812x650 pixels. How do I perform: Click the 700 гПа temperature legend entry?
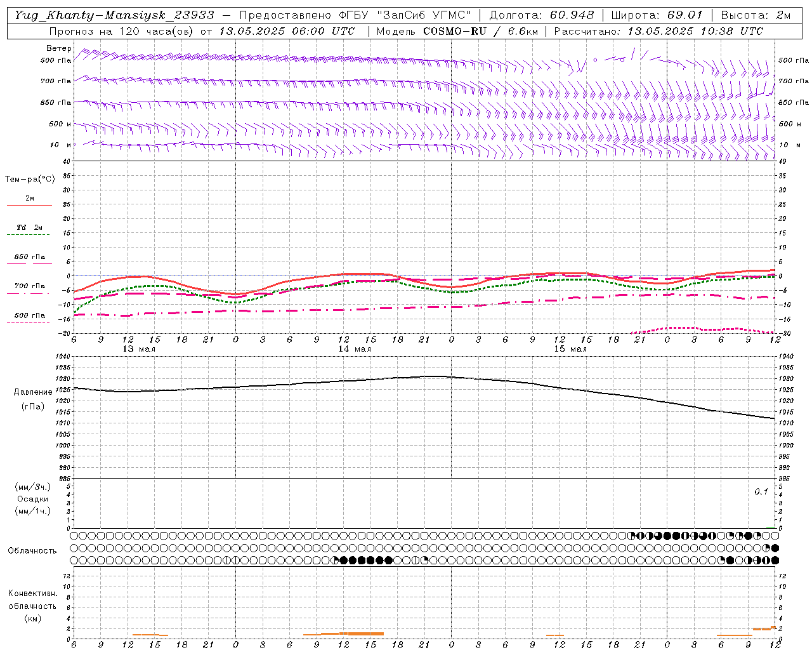pyautogui.click(x=30, y=286)
